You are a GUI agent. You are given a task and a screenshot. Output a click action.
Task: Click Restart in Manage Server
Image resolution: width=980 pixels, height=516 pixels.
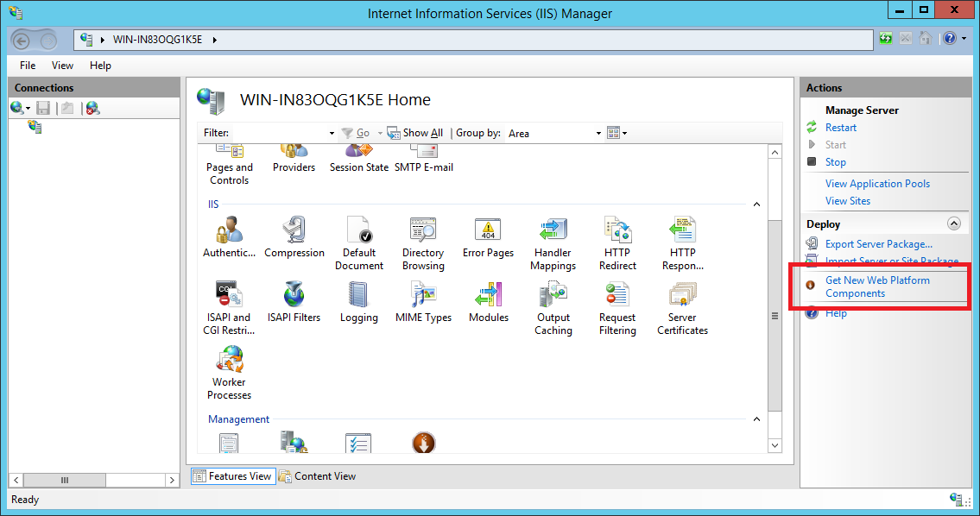point(841,128)
